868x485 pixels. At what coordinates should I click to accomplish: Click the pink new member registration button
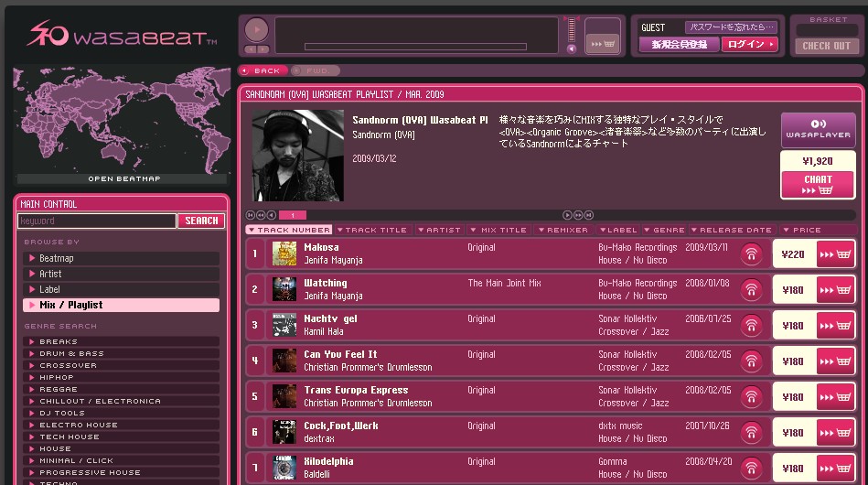[x=680, y=44]
